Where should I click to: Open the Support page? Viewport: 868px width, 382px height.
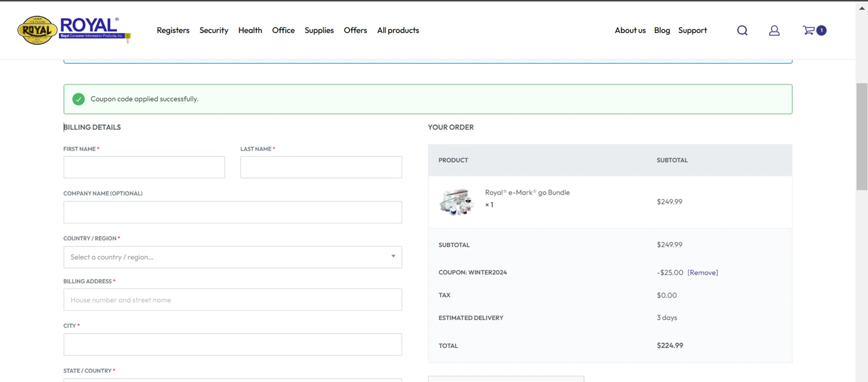pyautogui.click(x=693, y=30)
